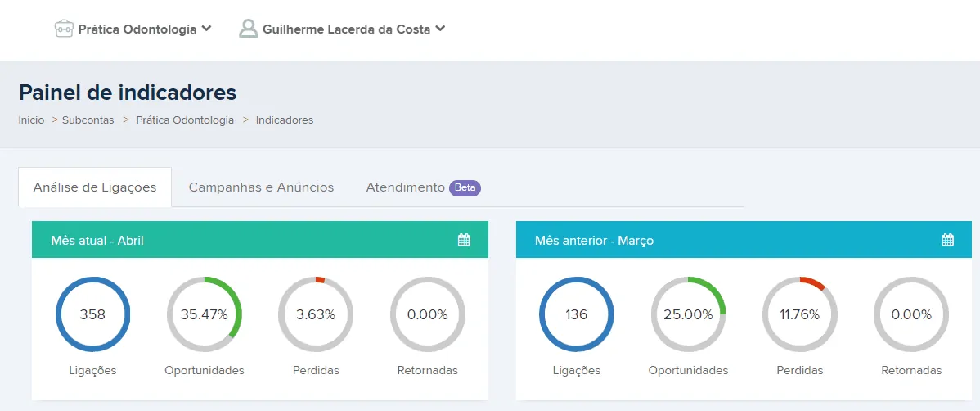This screenshot has height=411, width=980.
Task: Click the briefcase icon beside Prática Odontologia
Action: tap(64, 29)
